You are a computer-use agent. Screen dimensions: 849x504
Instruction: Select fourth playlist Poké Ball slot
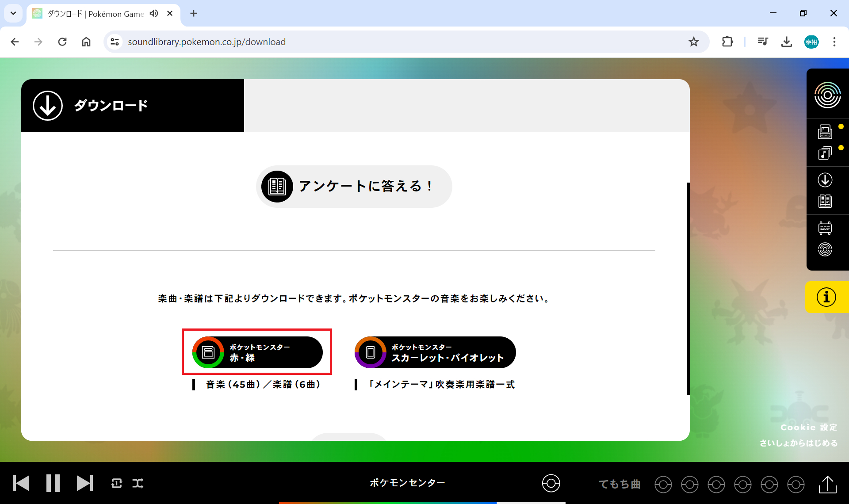(743, 485)
